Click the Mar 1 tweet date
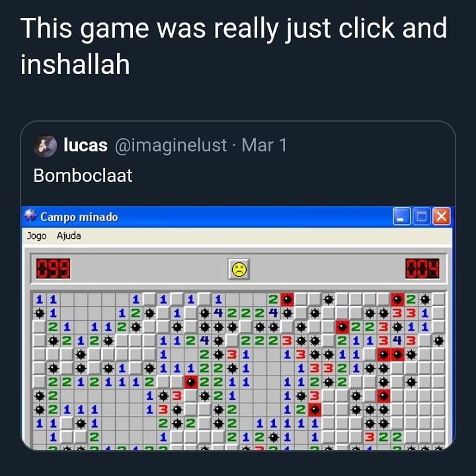The width and height of the screenshot is (476, 476). (264, 145)
